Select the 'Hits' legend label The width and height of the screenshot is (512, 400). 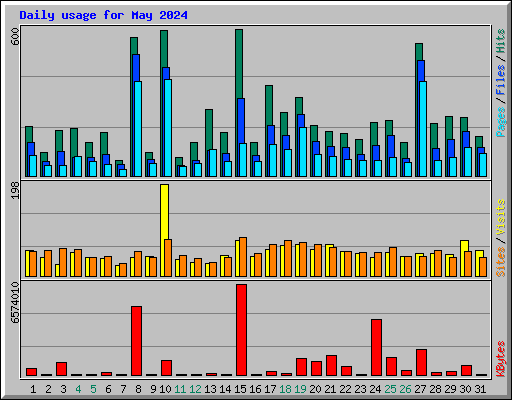(x=501, y=41)
